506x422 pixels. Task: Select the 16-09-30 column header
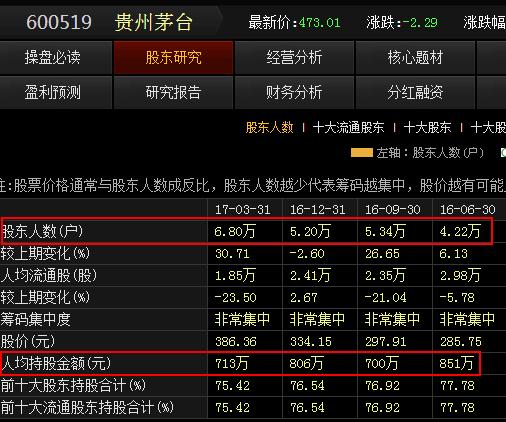pyautogui.click(x=392, y=210)
